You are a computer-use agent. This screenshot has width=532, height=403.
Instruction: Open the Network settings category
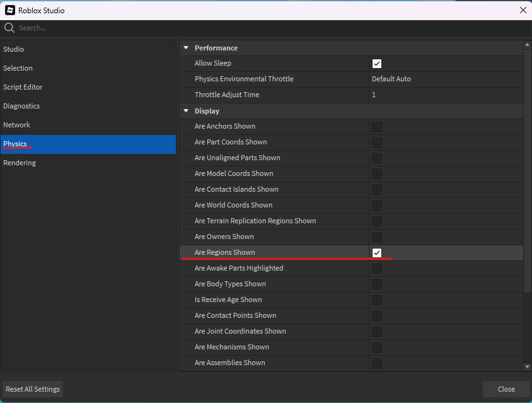[88, 126]
